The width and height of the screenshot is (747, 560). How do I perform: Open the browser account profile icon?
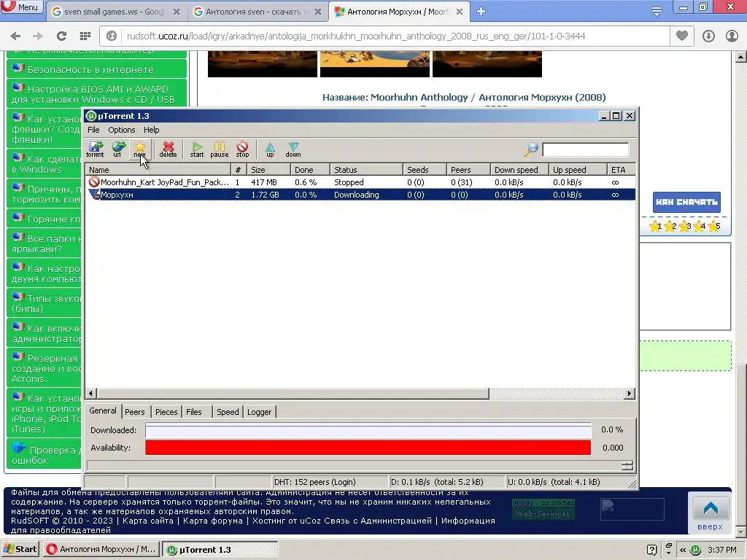[x=732, y=36]
